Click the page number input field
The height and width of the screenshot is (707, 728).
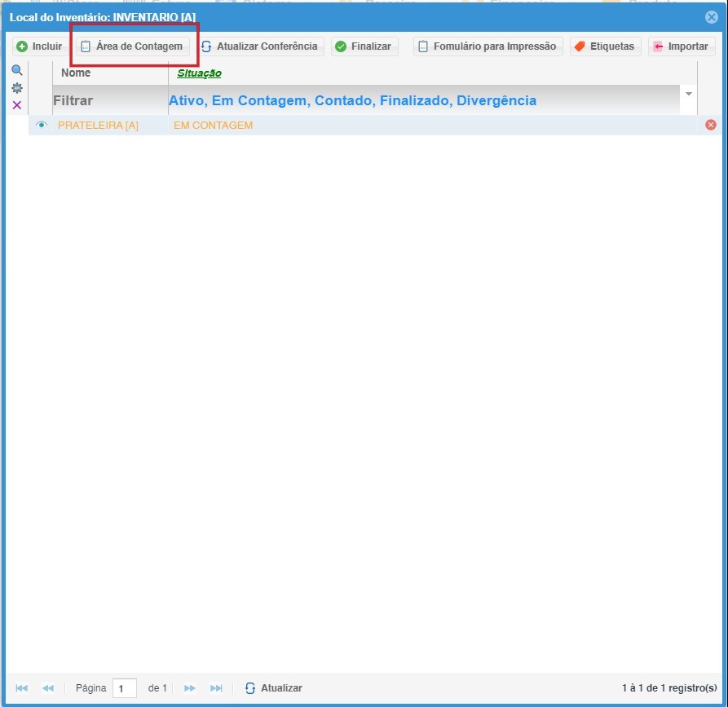[x=125, y=688]
